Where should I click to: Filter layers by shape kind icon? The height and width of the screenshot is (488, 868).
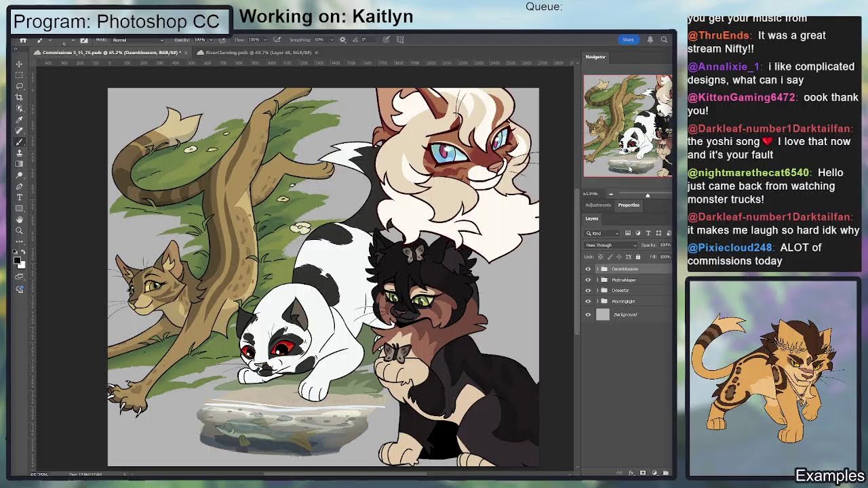click(x=658, y=233)
